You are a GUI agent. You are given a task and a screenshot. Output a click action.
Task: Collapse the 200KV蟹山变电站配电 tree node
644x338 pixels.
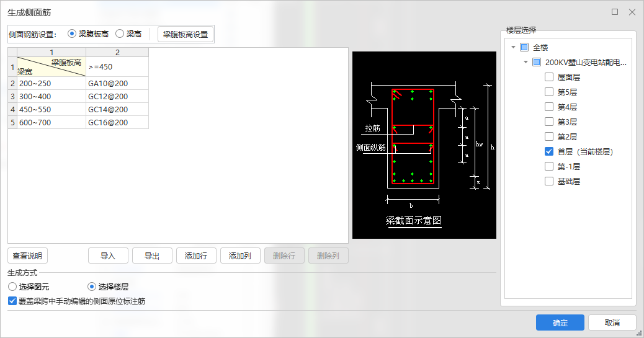click(x=525, y=62)
